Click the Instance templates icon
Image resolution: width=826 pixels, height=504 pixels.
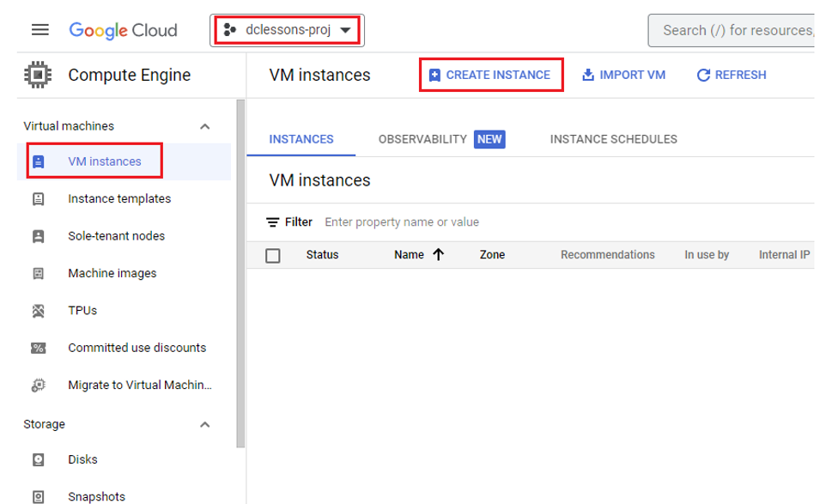point(39,199)
